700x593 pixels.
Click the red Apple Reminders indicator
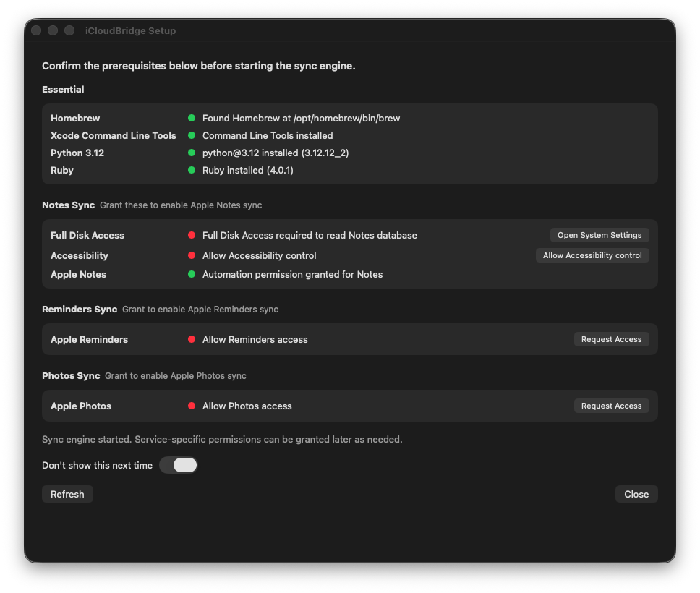point(191,339)
